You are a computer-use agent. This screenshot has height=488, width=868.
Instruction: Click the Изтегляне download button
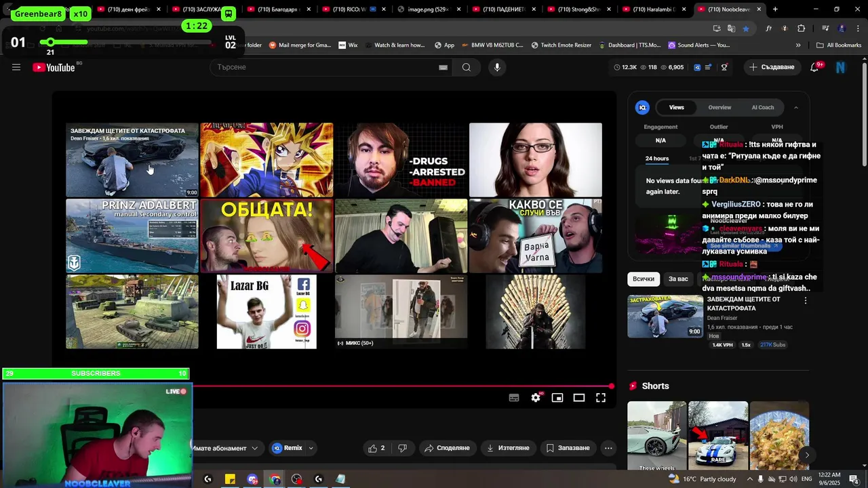point(509,448)
